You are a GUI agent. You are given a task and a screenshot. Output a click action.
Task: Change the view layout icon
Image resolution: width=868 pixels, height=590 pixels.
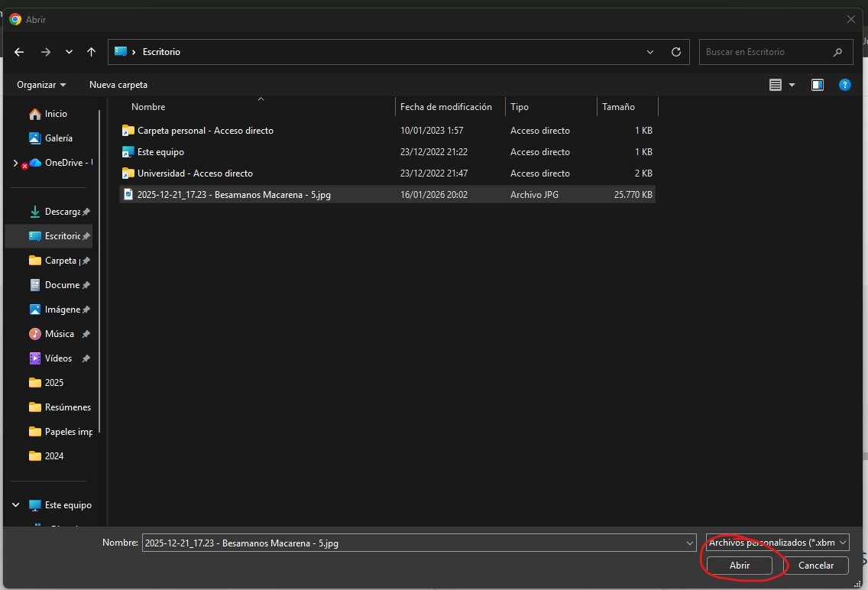pos(776,85)
